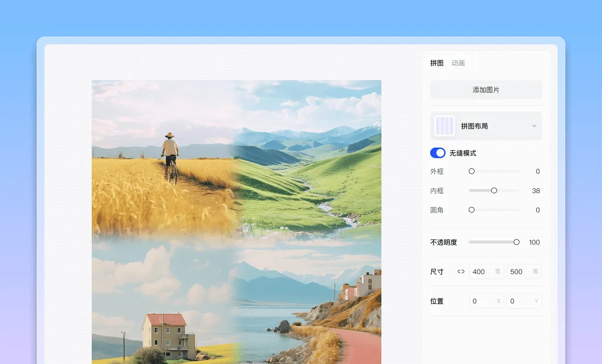Click the Y position input field
The width and height of the screenshot is (602, 364).
tap(524, 301)
